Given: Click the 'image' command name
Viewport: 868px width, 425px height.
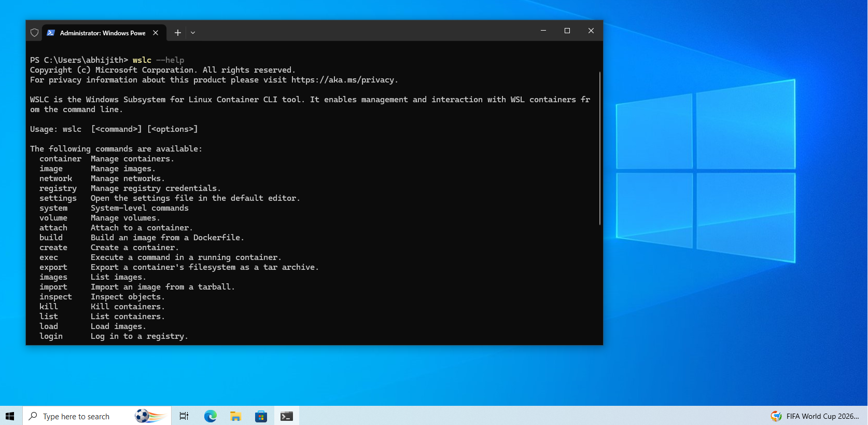Looking at the screenshot, I should pos(51,169).
